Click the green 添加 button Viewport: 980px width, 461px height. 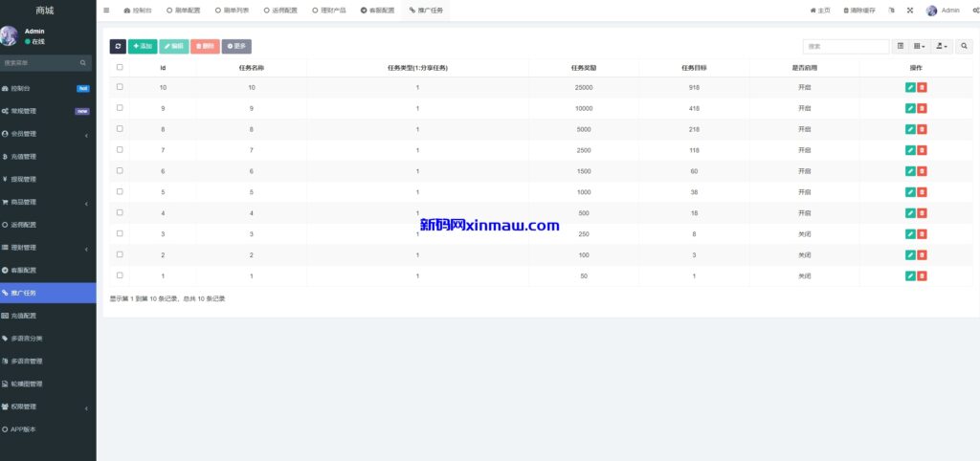tap(143, 46)
